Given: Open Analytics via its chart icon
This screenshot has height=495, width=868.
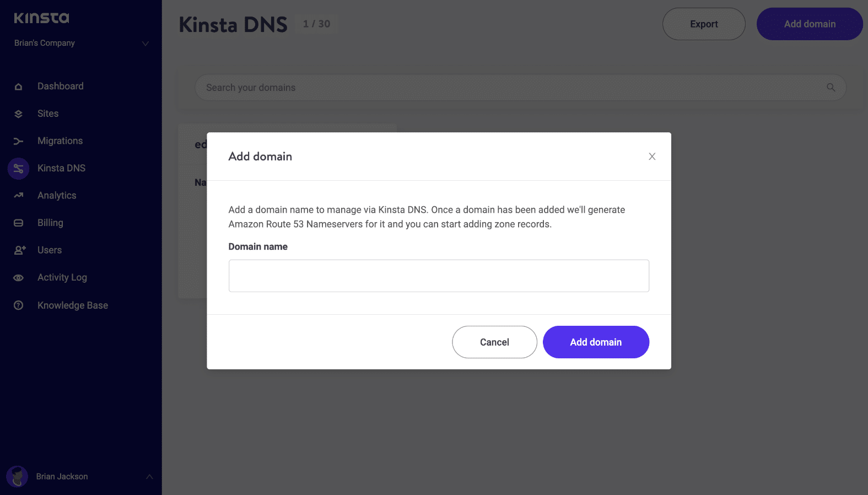Looking at the screenshot, I should [18, 195].
